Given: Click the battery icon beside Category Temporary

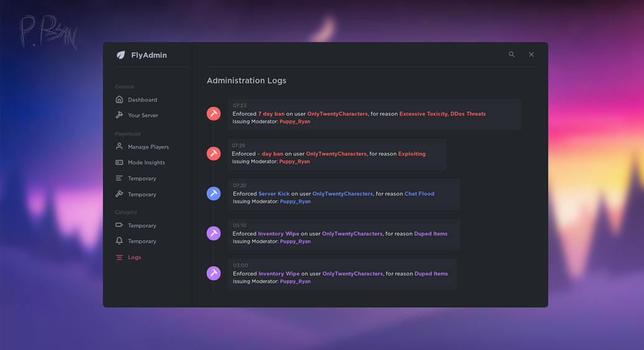Looking at the screenshot, I should (x=119, y=225).
